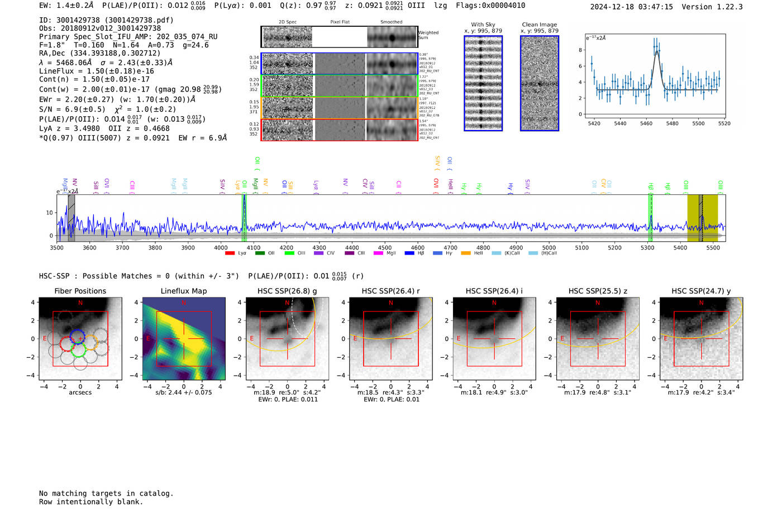This screenshot has height=532, width=782.
Task: Click the (K)CaII legend swatch
Action: [497, 253]
